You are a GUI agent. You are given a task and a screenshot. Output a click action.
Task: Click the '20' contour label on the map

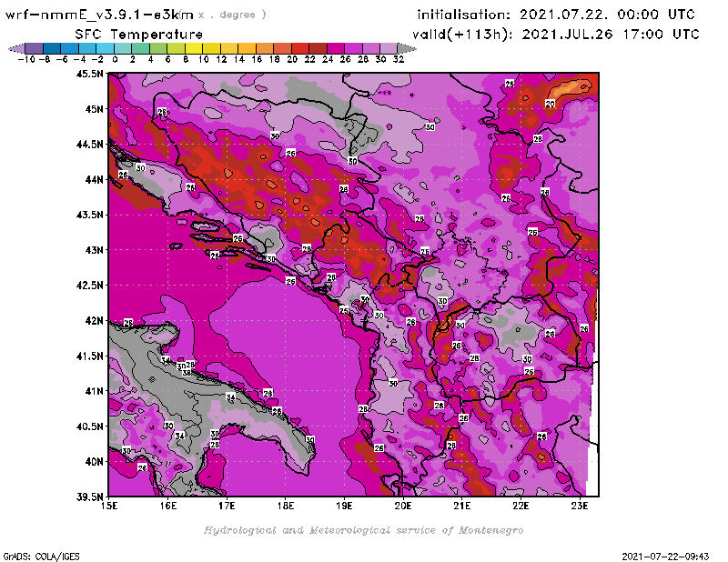click(x=551, y=104)
